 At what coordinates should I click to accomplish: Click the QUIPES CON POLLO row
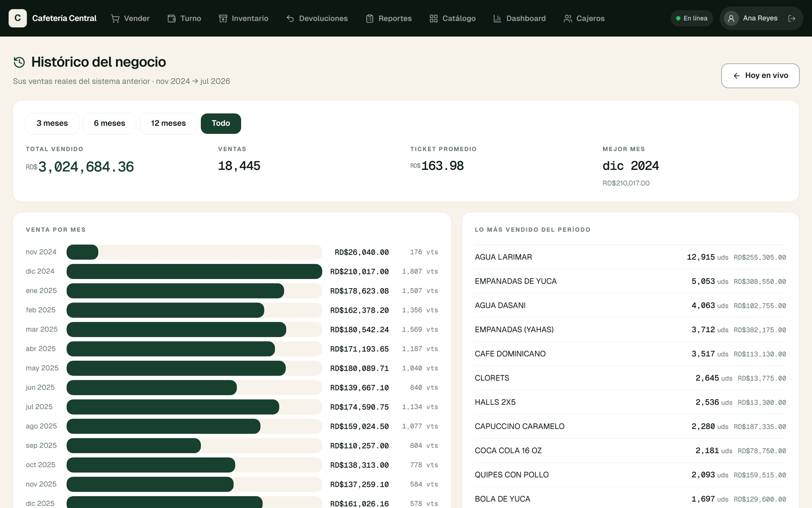(x=630, y=475)
